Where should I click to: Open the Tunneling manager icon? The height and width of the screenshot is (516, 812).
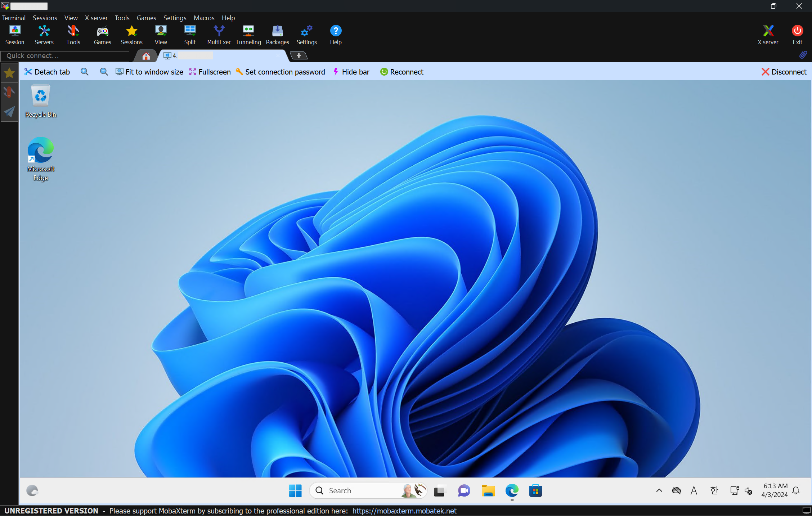click(x=248, y=35)
